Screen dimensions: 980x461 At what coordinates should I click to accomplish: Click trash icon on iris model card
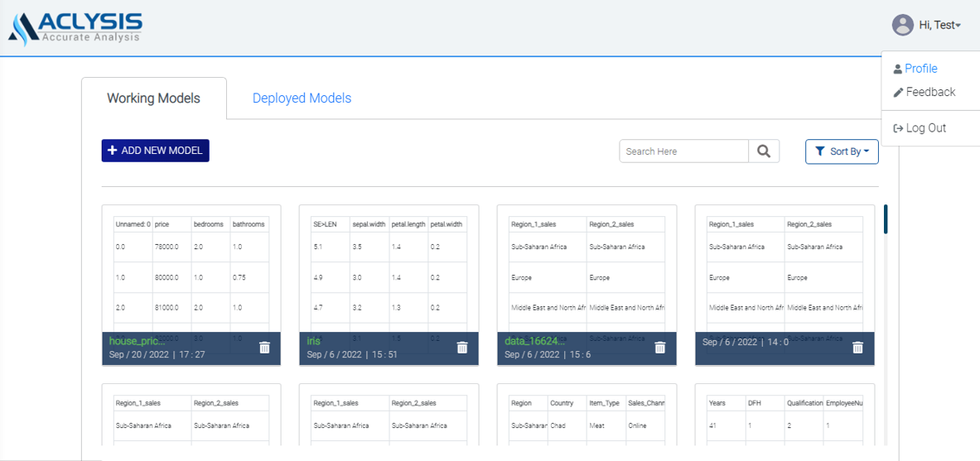pyautogui.click(x=462, y=348)
